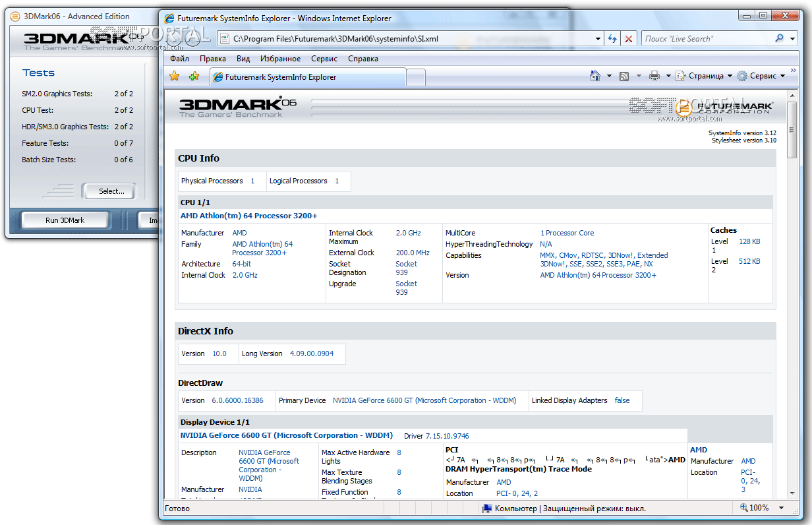This screenshot has width=812, height=525.
Task: Click the NVIDIA GeForce 6600 GT device heading
Action: 287,435
